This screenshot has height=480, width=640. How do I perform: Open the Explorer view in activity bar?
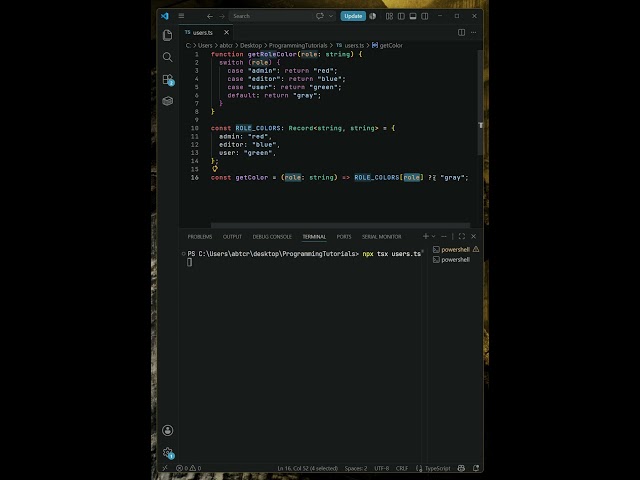[x=167, y=35]
